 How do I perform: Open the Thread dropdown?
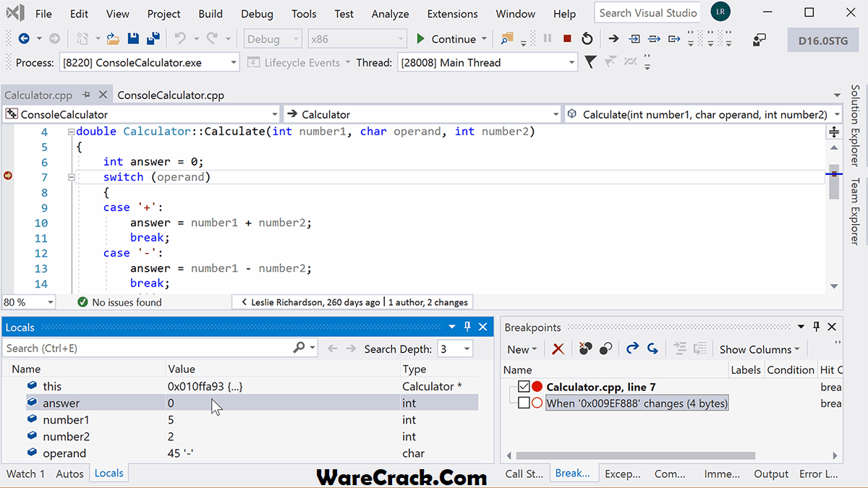tap(572, 63)
